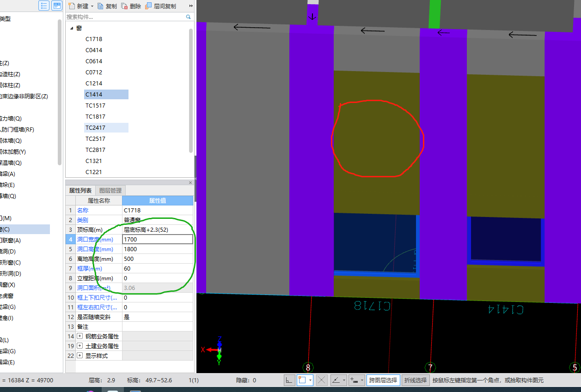Select component TC1817
The height and width of the screenshot is (392, 581).
click(x=95, y=117)
